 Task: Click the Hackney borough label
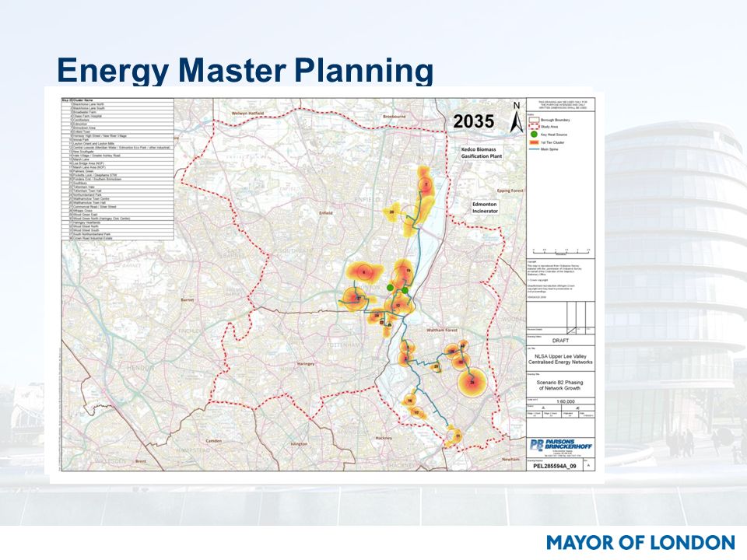pos(384,438)
